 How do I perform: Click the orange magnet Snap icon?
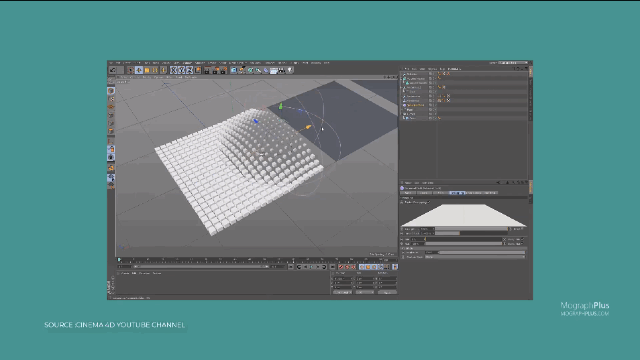pos(111,168)
